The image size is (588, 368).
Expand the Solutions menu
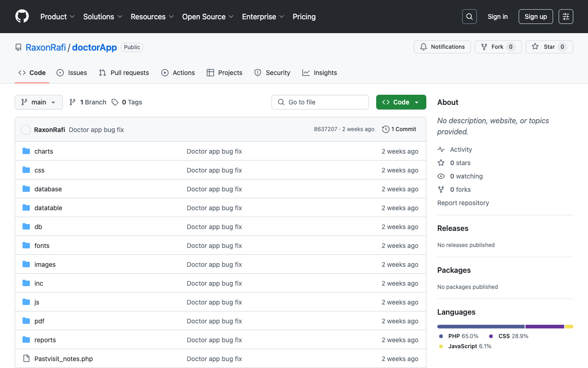coord(103,17)
